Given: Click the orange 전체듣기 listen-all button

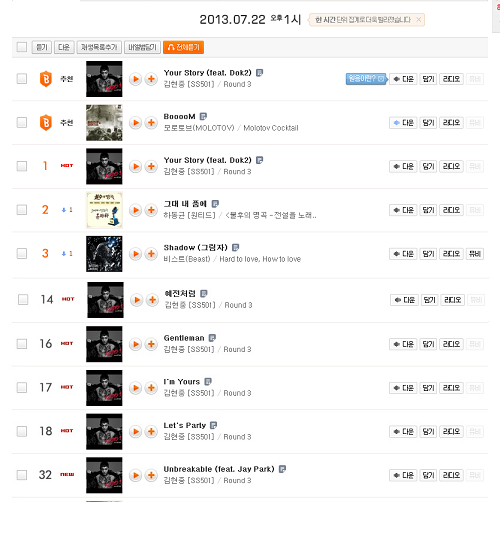Looking at the screenshot, I should (x=183, y=47).
